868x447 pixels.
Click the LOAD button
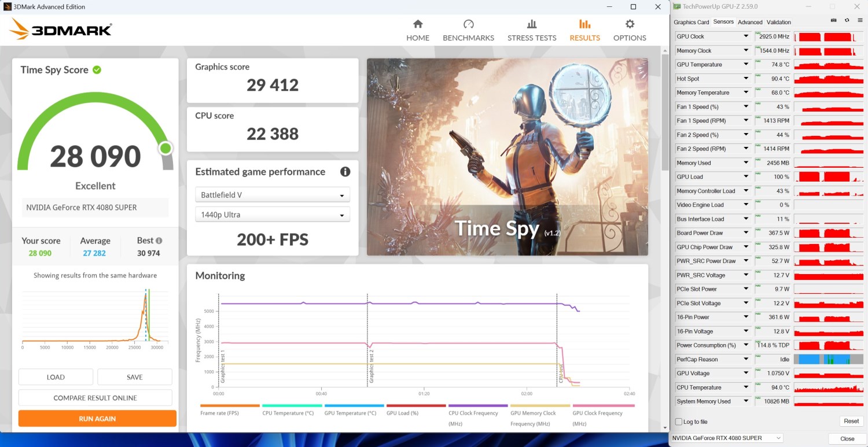(x=56, y=377)
